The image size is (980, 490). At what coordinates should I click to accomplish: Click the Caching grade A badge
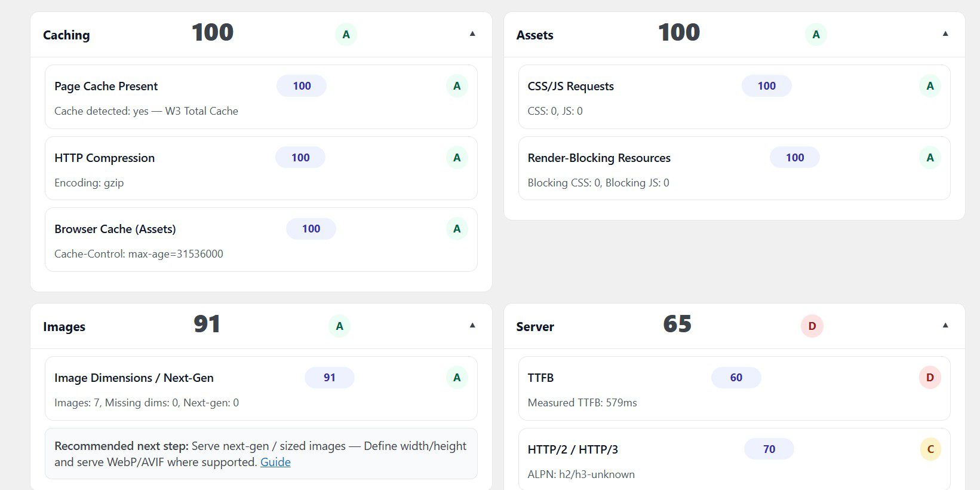(x=346, y=35)
